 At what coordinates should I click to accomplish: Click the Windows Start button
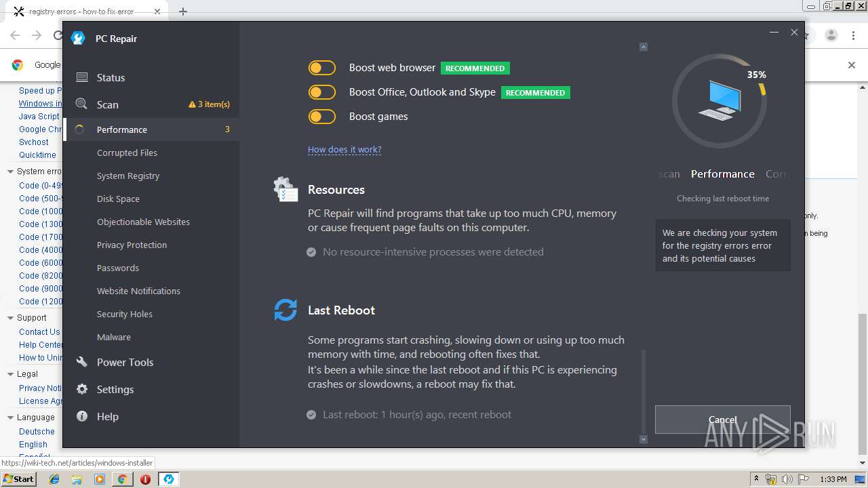[18, 479]
